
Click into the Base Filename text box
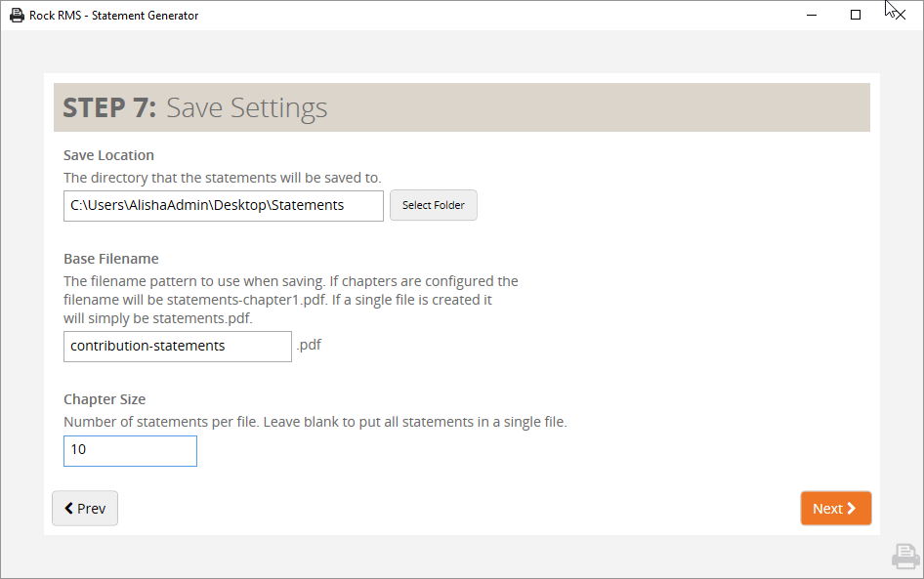click(178, 347)
